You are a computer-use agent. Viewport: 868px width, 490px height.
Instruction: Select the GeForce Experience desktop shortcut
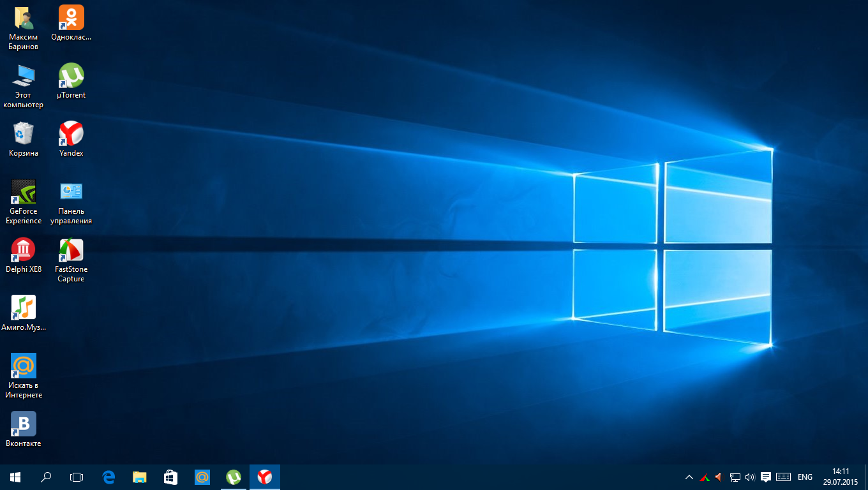[24, 202]
